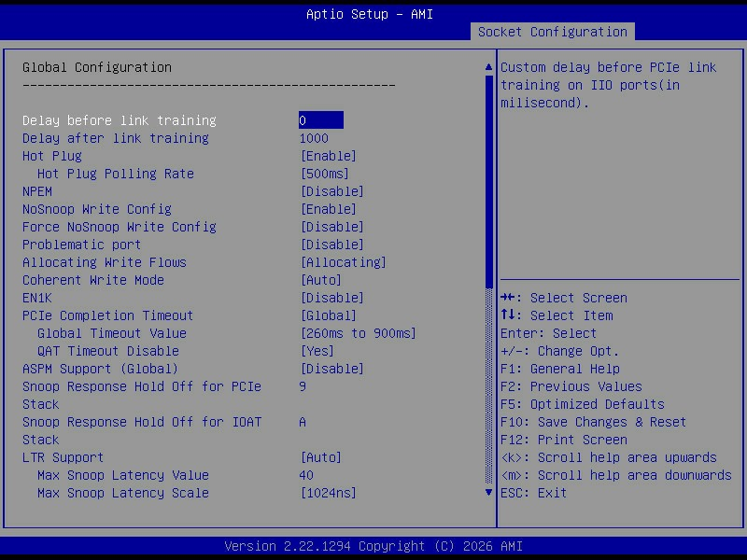This screenshot has height=560, width=747.
Task: Select the Coherent Write Mode label
Action: 92,280
